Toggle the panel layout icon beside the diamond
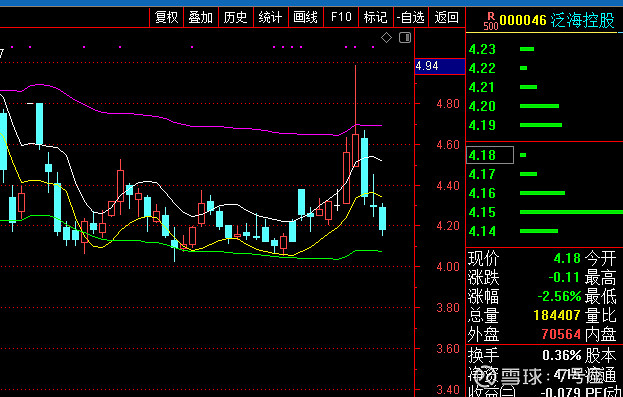 [x=405, y=38]
